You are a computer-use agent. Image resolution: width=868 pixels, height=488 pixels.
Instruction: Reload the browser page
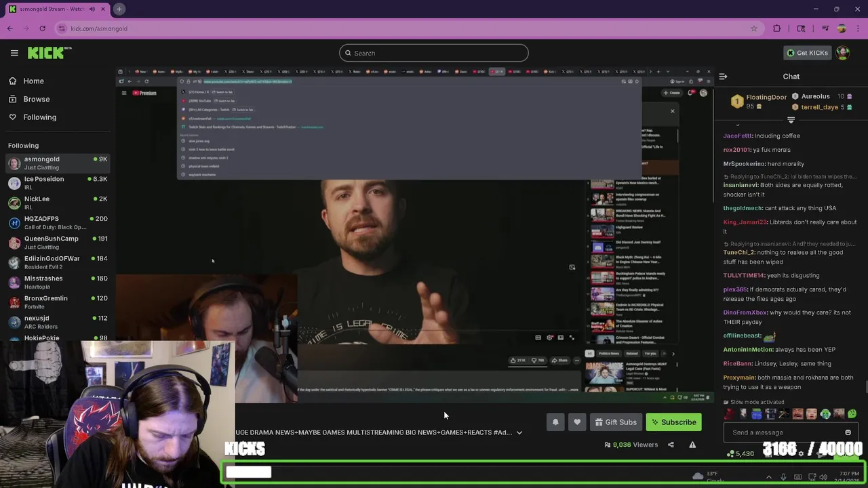pos(42,28)
